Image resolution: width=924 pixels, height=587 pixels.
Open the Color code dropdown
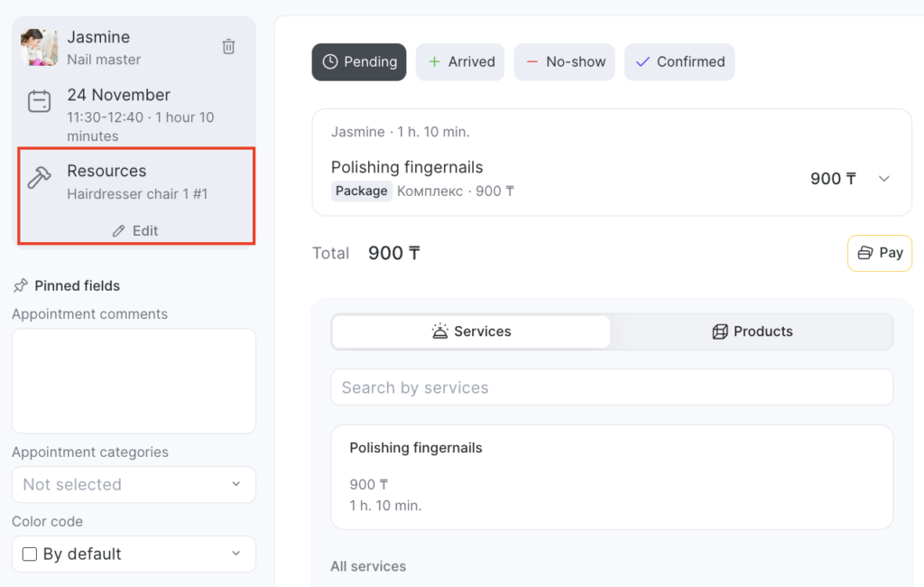pyautogui.click(x=134, y=554)
